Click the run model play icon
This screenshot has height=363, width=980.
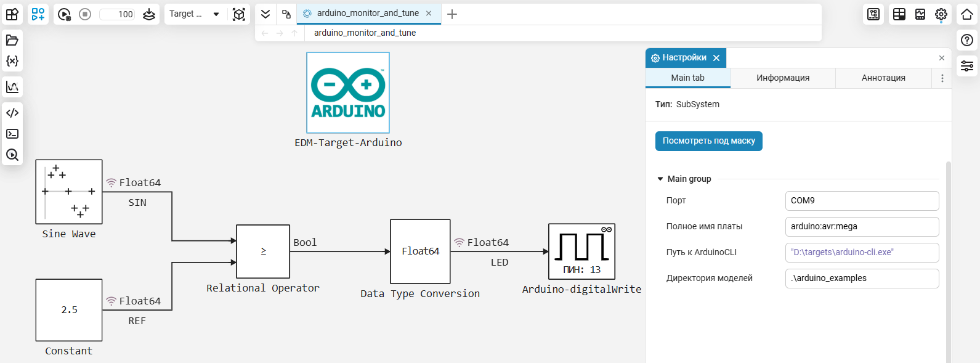pyautogui.click(x=64, y=14)
